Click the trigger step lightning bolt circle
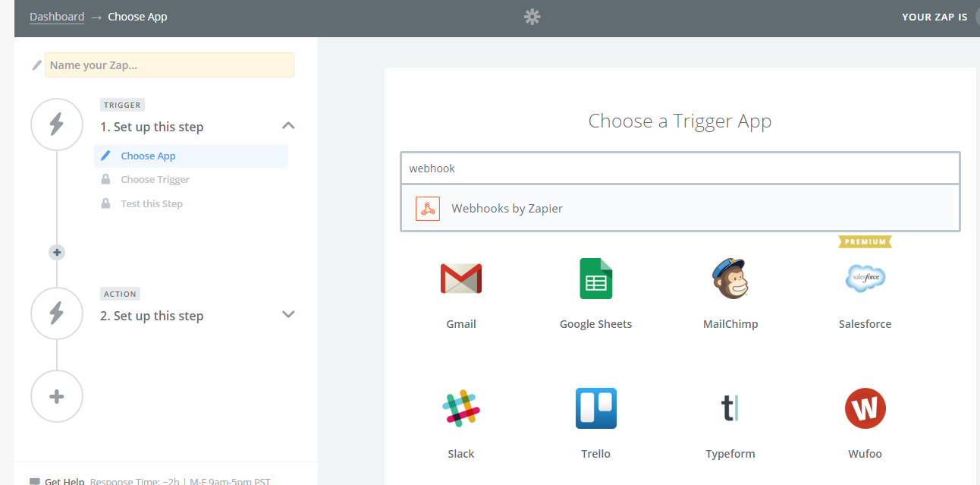Viewport: 980px width, 485px height. (57, 124)
